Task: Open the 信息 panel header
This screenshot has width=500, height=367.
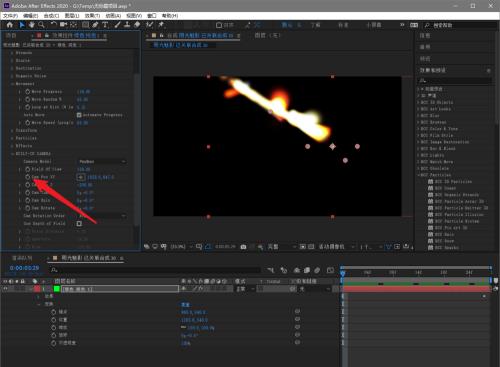Action: click(x=425, y=36)
